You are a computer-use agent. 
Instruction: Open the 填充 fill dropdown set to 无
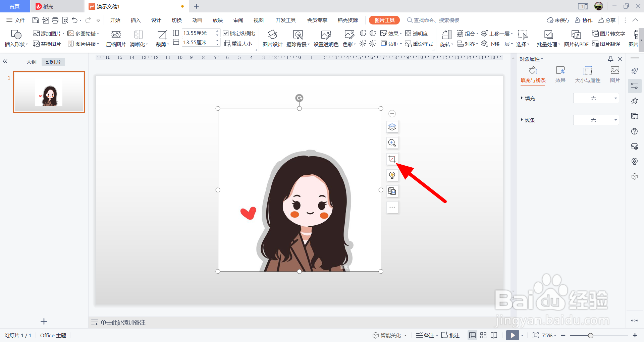coord(596,98)
